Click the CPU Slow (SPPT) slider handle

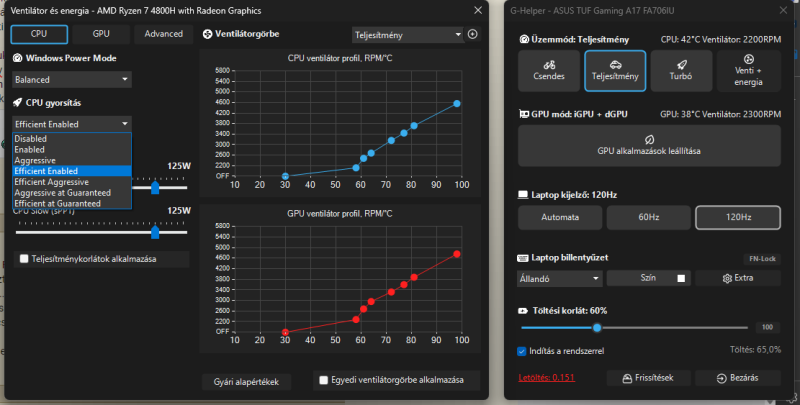point(155,233)
